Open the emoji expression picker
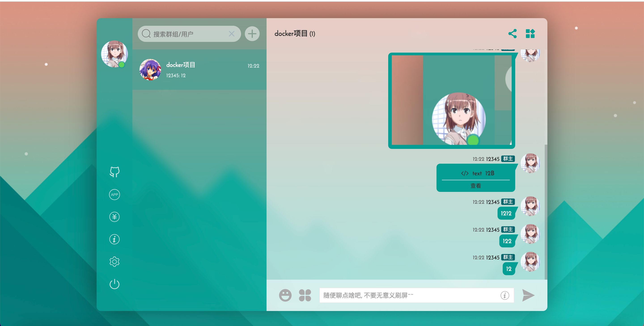644x326 pixels. point(285,296)
